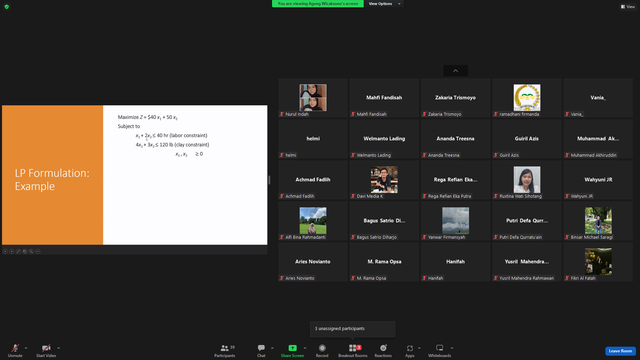Start Share Screen

coord(292,350)
